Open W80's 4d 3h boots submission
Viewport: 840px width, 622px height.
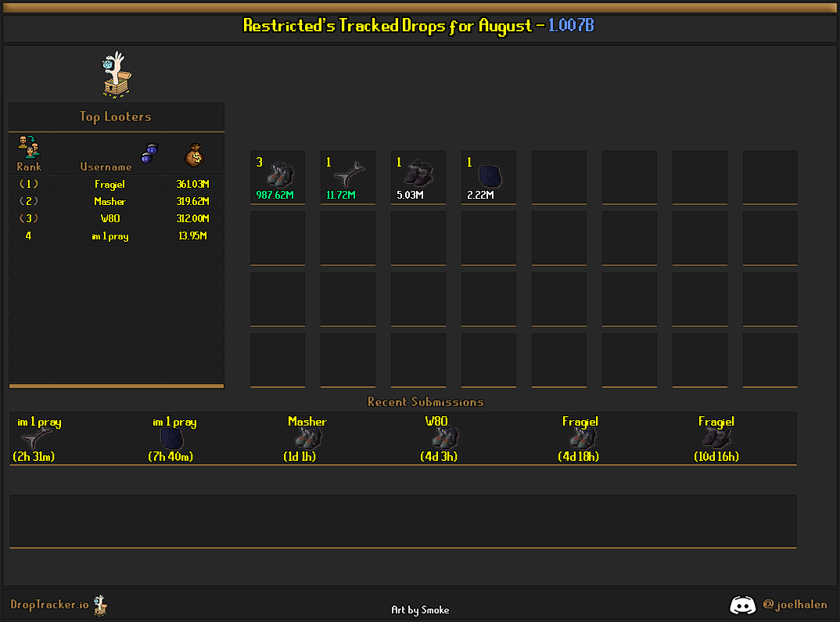tap(445, 439)
